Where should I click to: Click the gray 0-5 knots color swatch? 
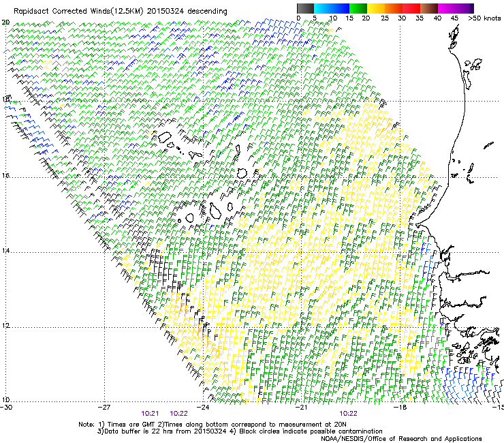tap(305, 8)
